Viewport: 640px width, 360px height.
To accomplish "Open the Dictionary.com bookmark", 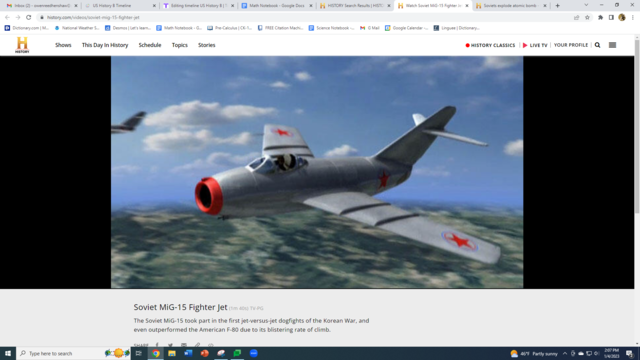I will pos(27,28).
